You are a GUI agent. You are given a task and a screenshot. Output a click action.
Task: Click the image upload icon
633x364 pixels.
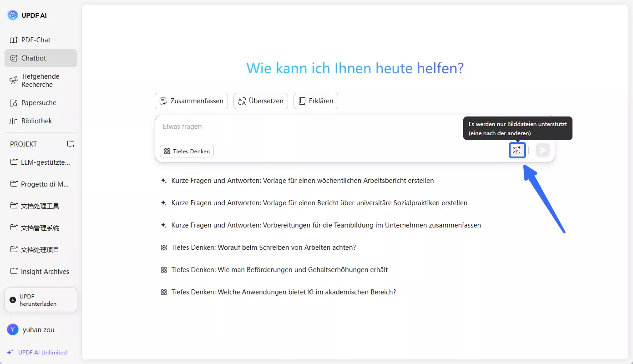point(517,151)
